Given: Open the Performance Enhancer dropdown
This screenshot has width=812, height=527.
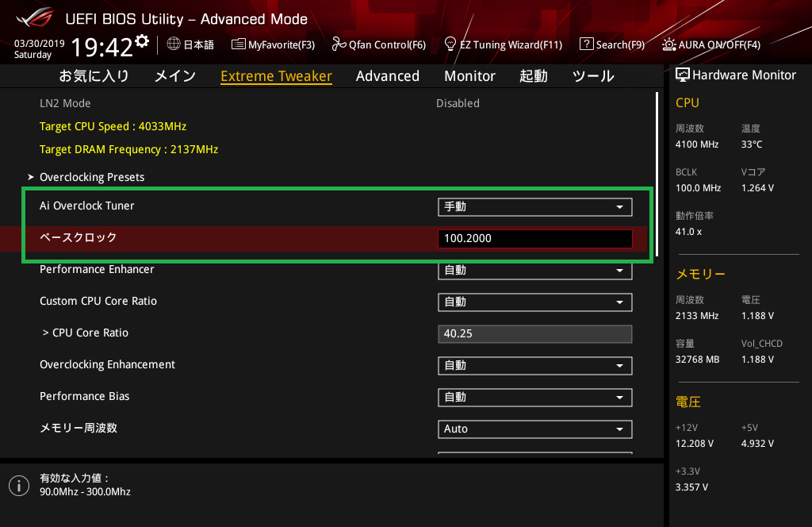Looking at the screenshot, I should (534, 271).
